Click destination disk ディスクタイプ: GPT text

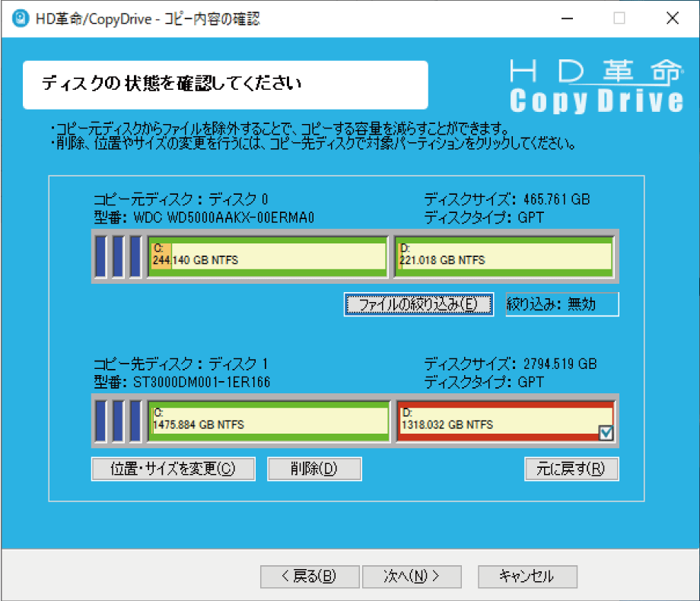click(484, 382)
